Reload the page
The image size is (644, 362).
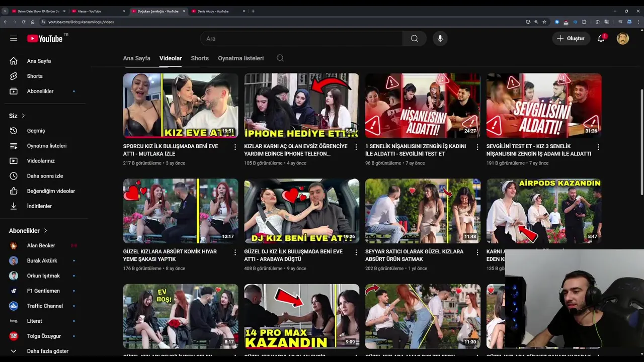point(24,22)
